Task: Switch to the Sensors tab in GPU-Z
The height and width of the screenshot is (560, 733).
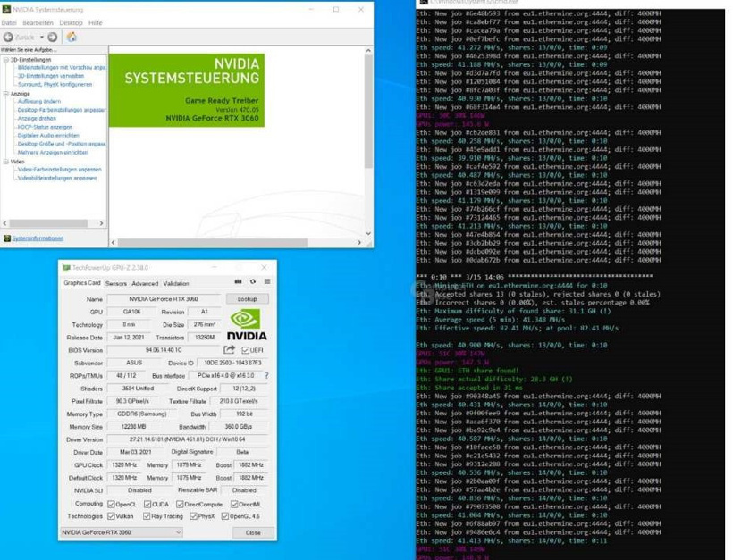Action: [116, 284]
